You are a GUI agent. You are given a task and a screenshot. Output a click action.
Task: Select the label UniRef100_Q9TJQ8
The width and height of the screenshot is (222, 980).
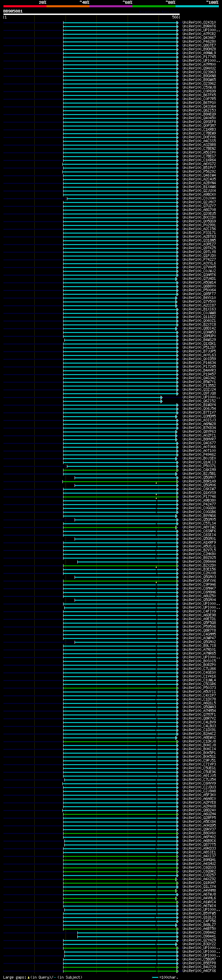point(199,394)
